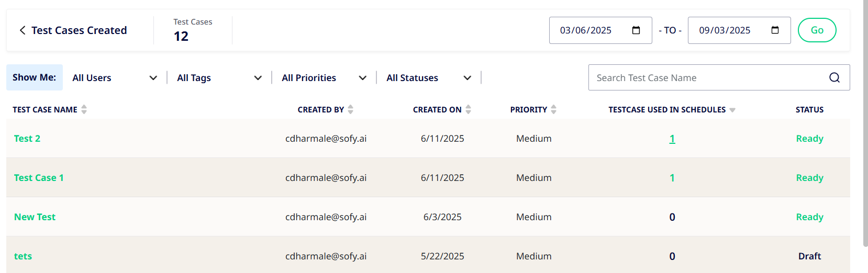Click the Go button

tap(817, 30)
